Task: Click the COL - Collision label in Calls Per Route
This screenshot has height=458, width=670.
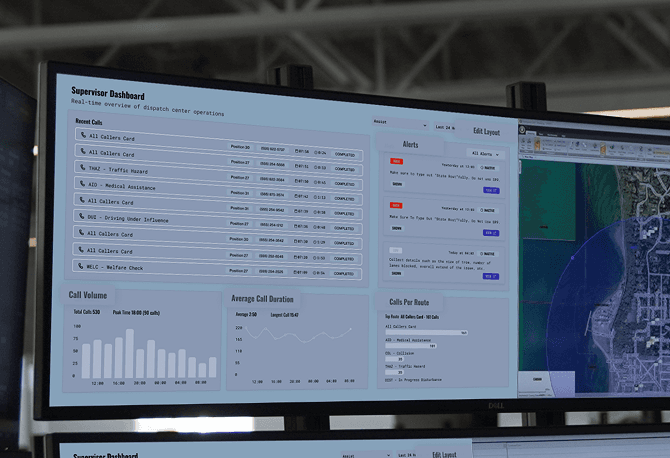Action: pos(400,353)
